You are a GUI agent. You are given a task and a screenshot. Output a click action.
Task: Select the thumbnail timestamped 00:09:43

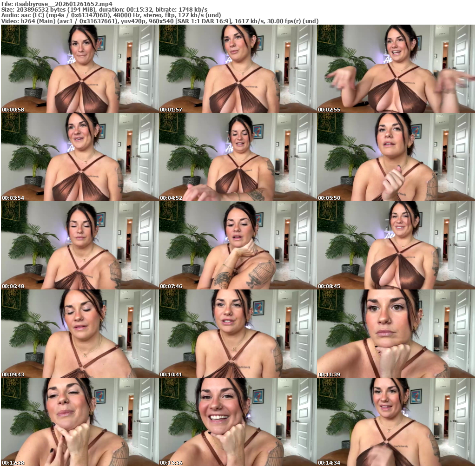coord(79,334)
